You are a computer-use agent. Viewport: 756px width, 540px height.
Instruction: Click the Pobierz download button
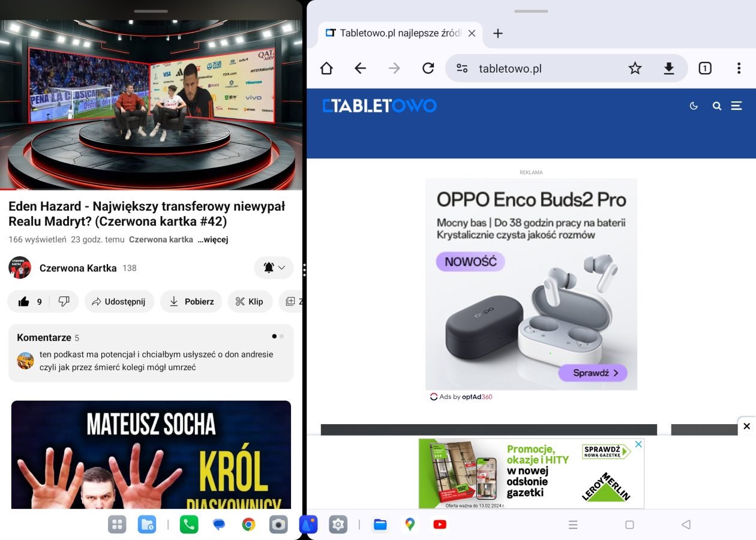pos(191,302)
